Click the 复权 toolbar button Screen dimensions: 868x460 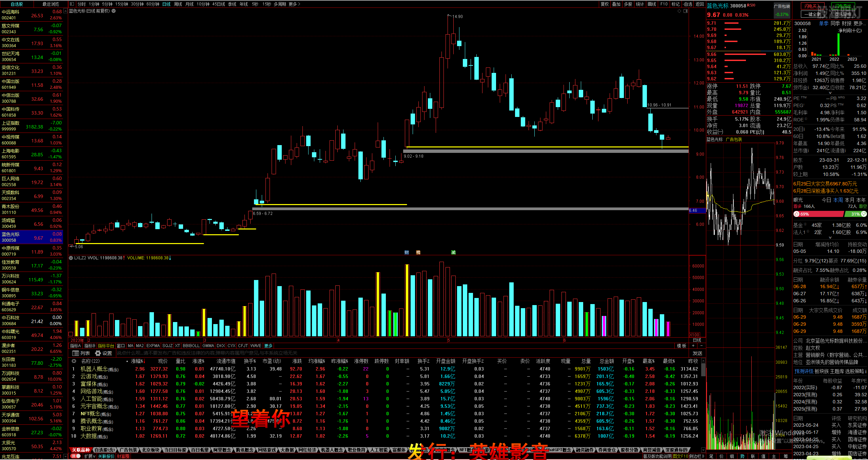tap(605, 4)
